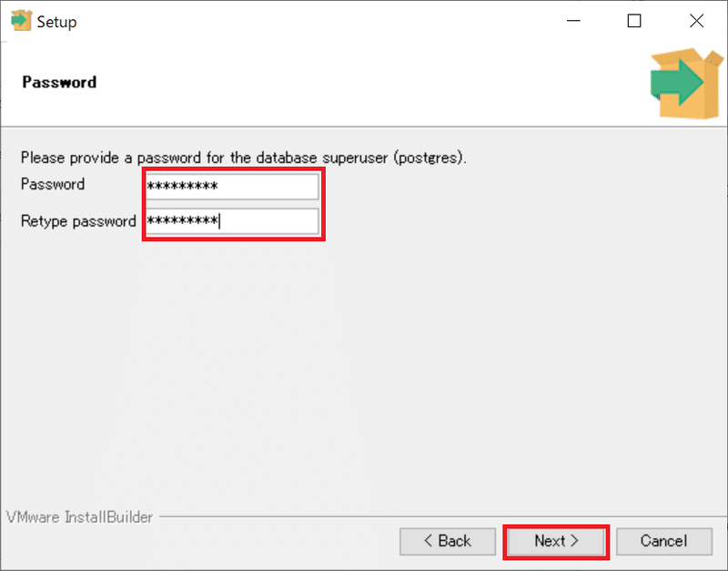Click Next to continue setup
This screenshot has height=571, width=728.
point(556,541)
